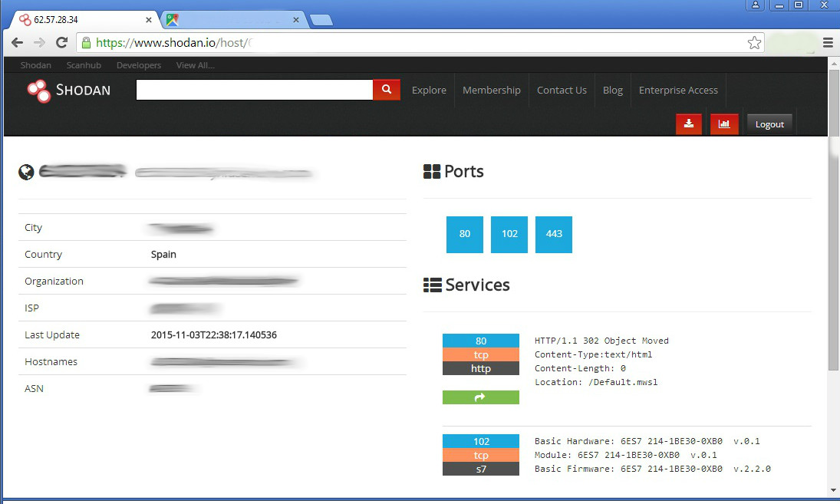This screenshot has width=840, height=504.
Task: Select the port 80 tile
Action: pyautogui.click(x=464, y=234)
